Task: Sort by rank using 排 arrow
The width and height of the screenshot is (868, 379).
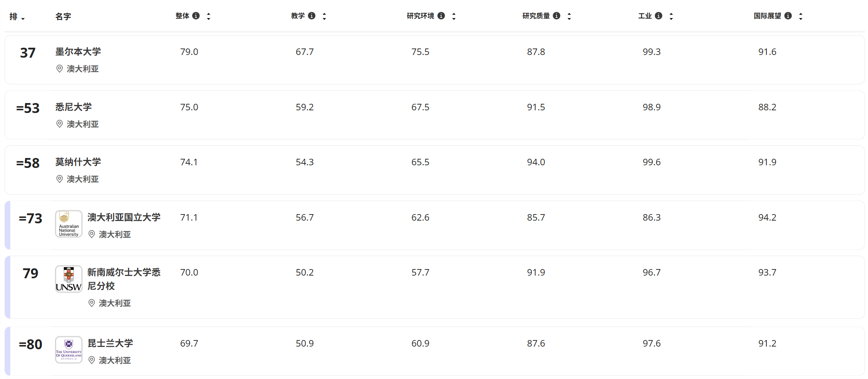Action: point(23,18)
